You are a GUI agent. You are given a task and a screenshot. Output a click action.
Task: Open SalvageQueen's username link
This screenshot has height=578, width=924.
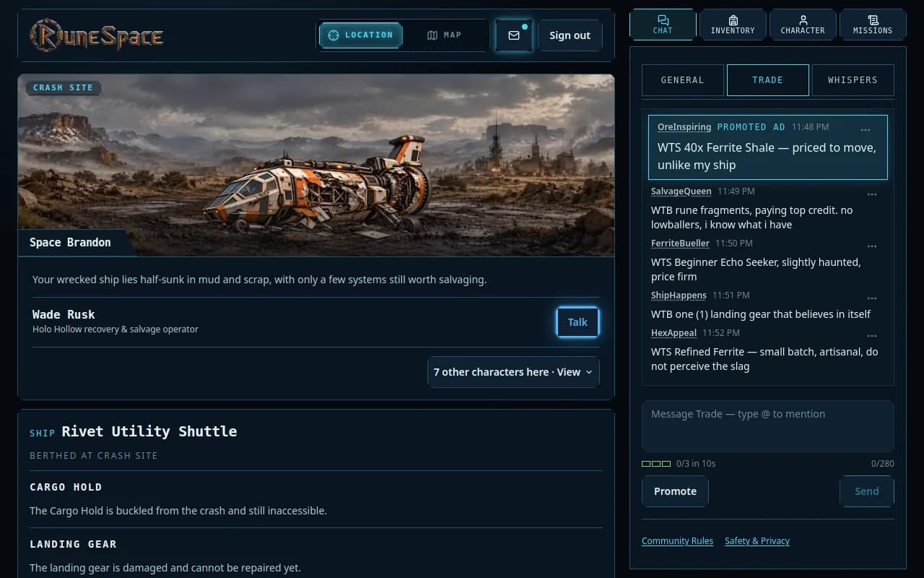(681, 191)
